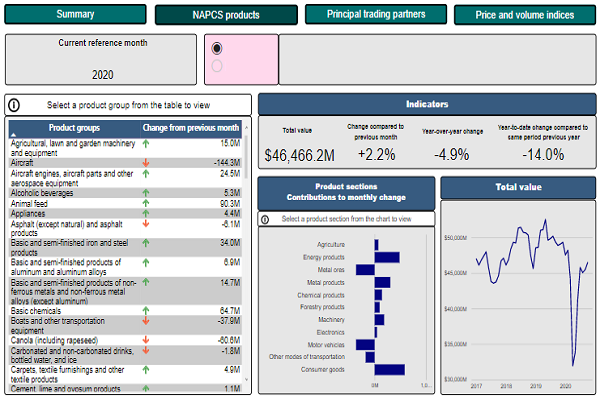Click the green up arrow for Basic chemicals
Screen dimensions: 600x400
point(147,311)
